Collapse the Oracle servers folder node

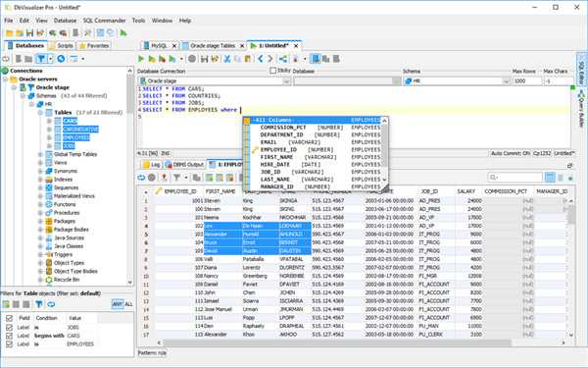click(5, 79)
